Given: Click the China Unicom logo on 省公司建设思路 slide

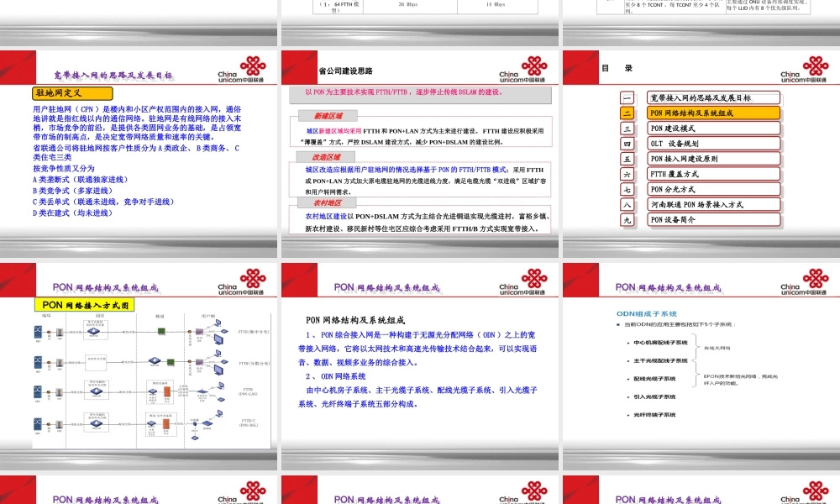Looking at the screenshot, I should coord(528,69).
